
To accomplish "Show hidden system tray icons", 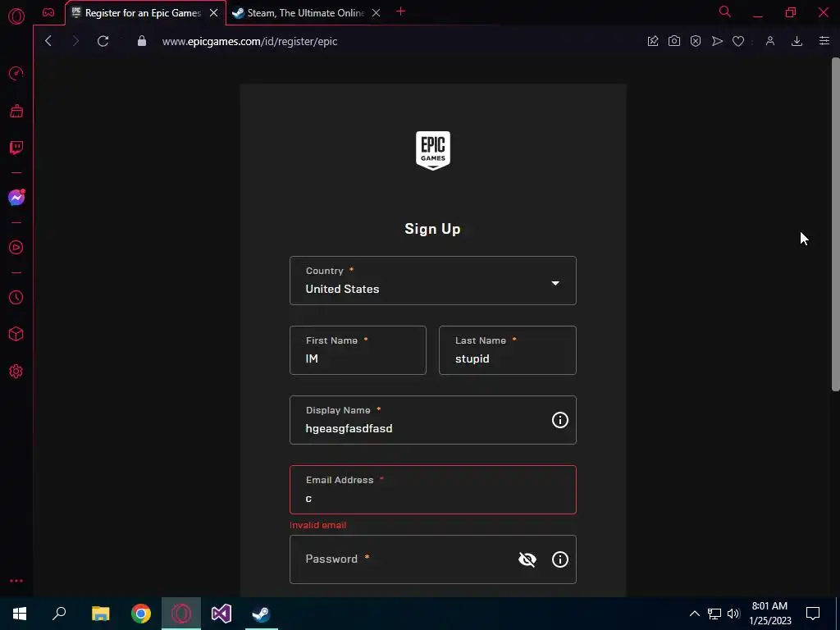I will (x=694, y=614).
